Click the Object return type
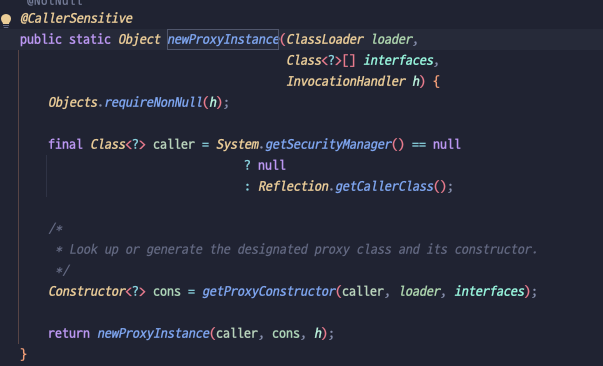603x366 pixels. pyautogui.click(x=139, y=39)
